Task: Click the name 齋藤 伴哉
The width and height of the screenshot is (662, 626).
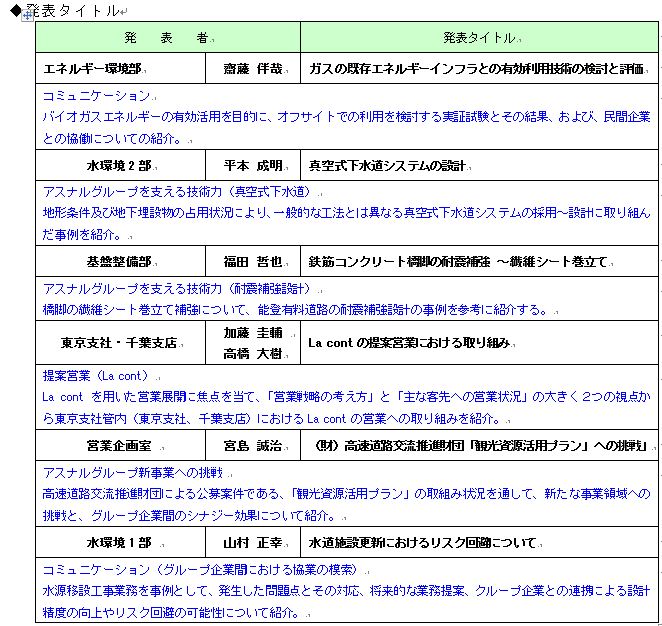Action: tap(253, 68)
